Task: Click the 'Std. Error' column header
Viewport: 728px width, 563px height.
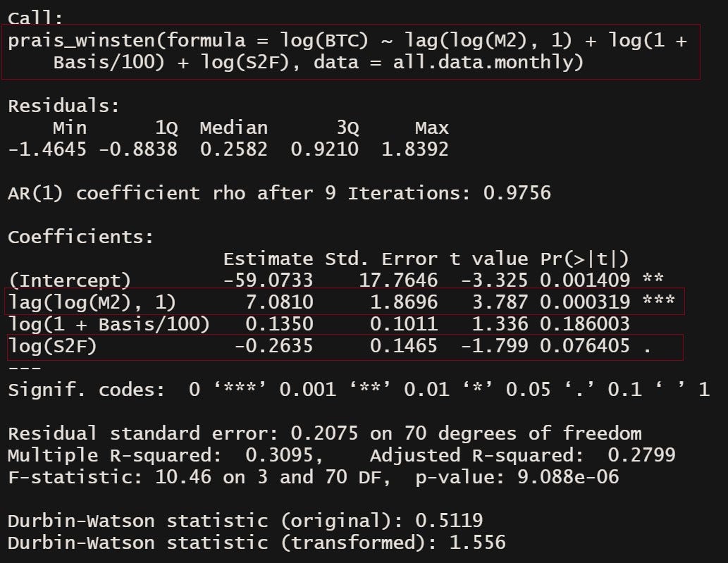Action: click(381, 259)
